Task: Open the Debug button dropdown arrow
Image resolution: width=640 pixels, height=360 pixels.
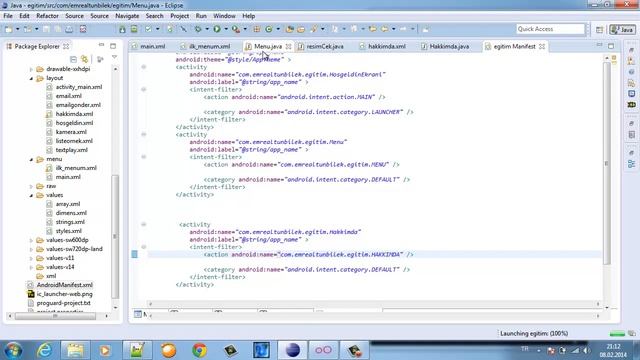Action: [x=207, y=29]
